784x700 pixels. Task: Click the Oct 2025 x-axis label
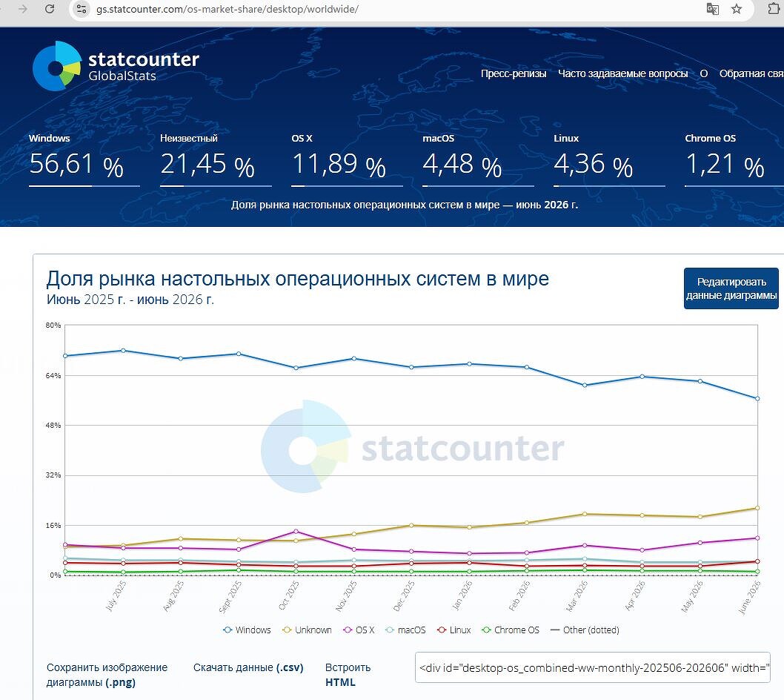(289, 595)
